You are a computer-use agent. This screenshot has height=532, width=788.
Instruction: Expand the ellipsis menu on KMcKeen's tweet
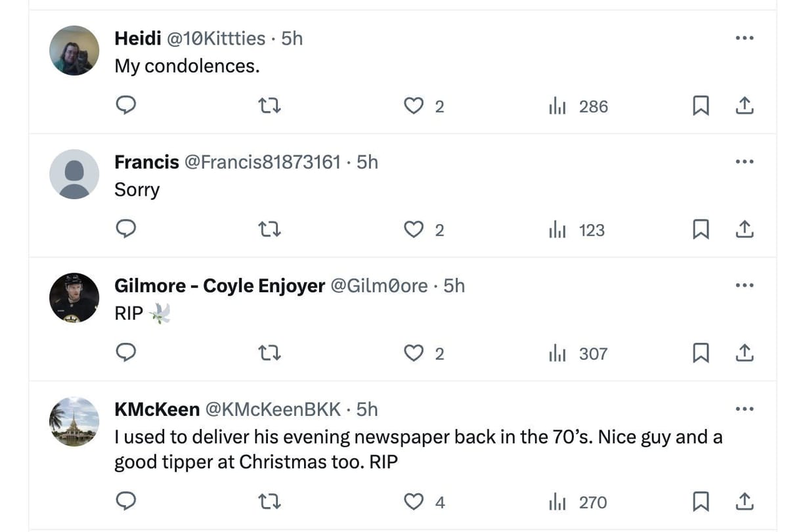(744, 409)
